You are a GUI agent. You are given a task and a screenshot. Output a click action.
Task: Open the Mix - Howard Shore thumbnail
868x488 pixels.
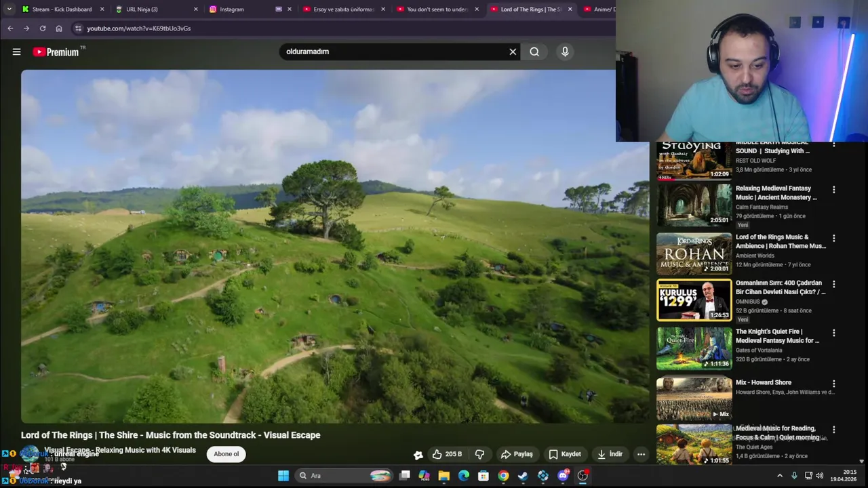[x=694, y=399]
